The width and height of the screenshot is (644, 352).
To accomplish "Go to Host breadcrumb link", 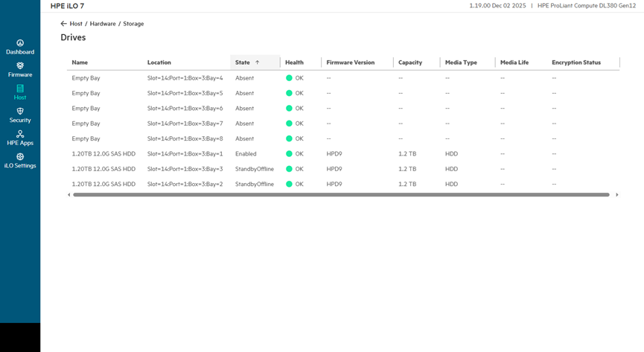I will coord(76,24).
